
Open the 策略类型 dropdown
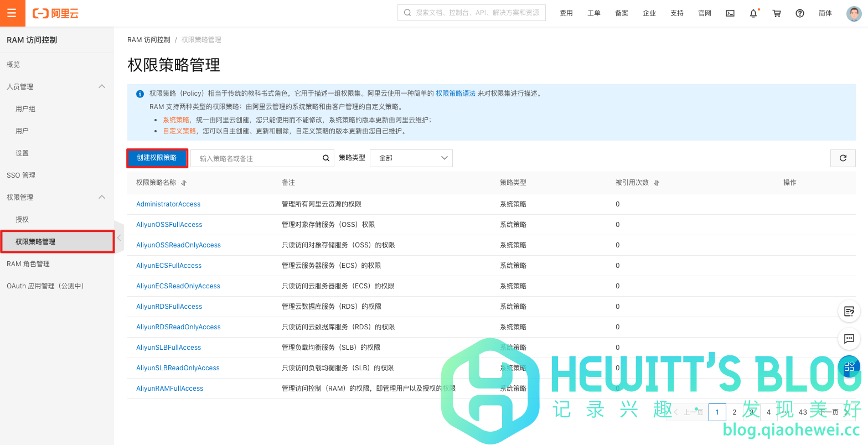click(411, 158)
